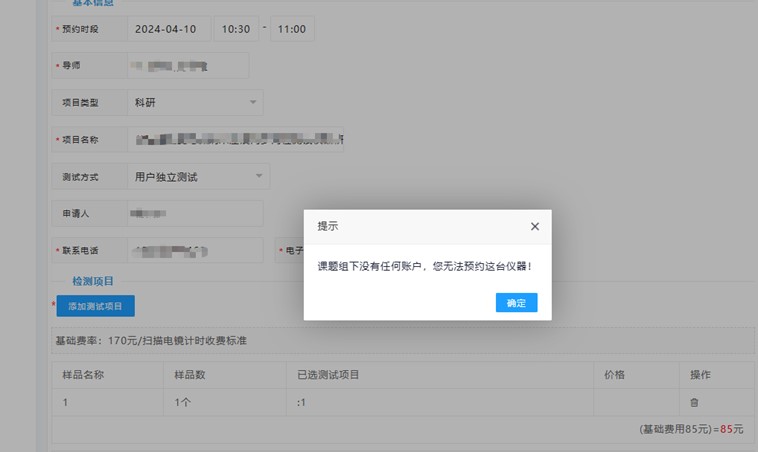Click the 11:00 end time field
Viewport: 758px width, 452px height.
292,29
